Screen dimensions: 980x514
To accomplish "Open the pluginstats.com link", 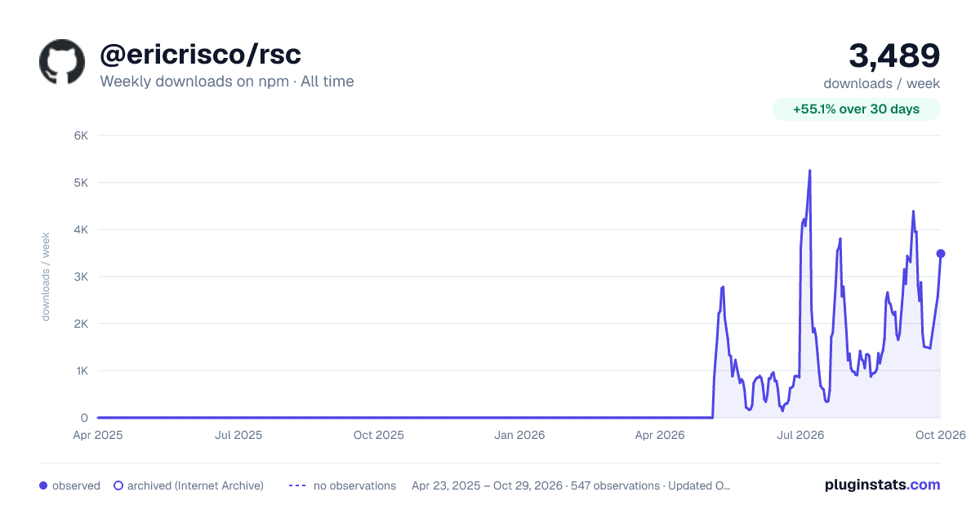I will [882, 485].
